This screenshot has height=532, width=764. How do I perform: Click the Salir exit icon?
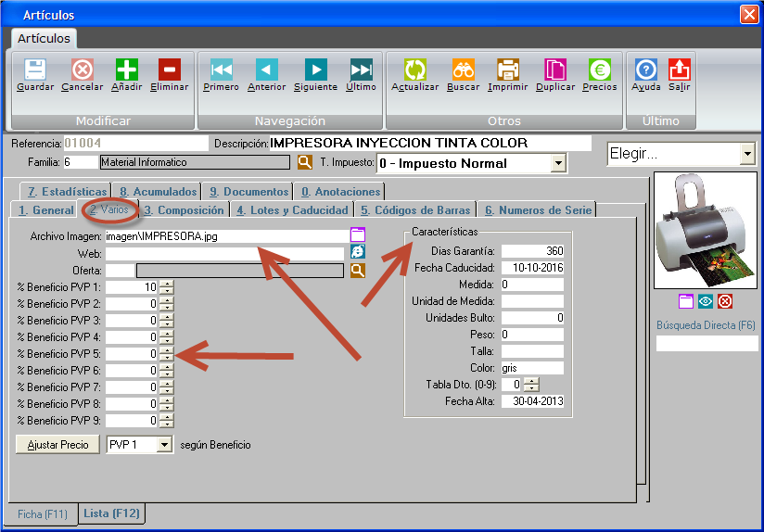(x=680, y=70)
